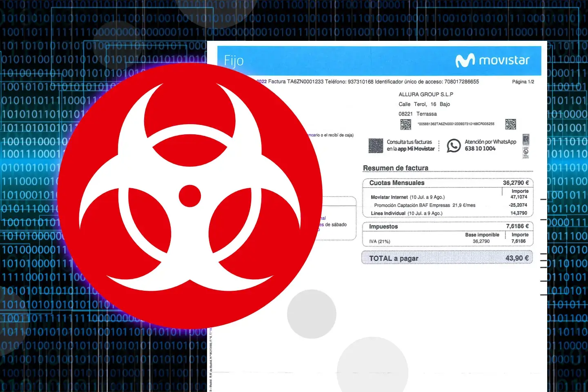Click 'o el recibí de caja)' text
The width and height of the screenshot is (588, 392).
[337, 135]
